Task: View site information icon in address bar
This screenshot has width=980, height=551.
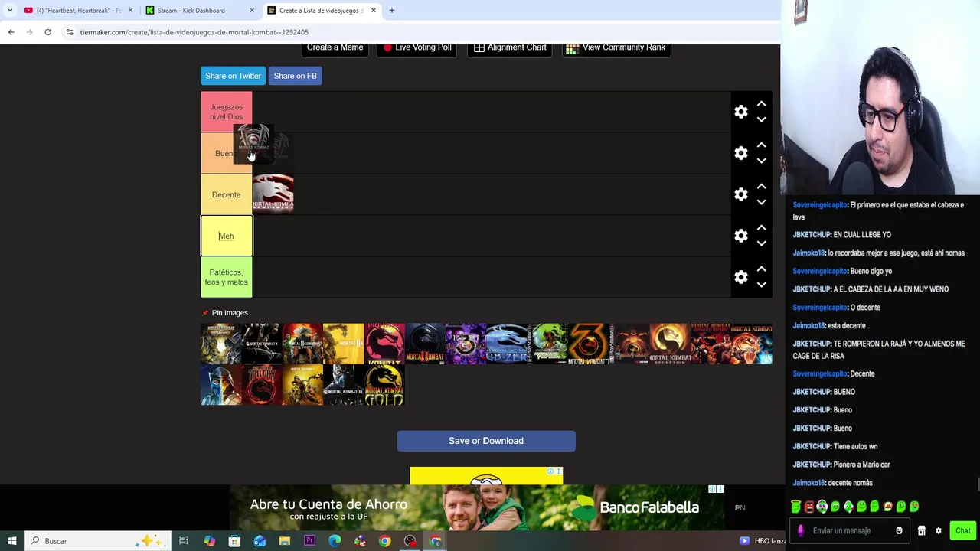Action: tap(70, 32)
